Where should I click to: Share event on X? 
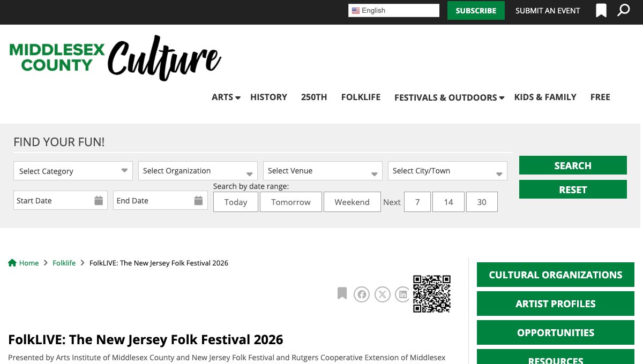[x=382, y=294]
